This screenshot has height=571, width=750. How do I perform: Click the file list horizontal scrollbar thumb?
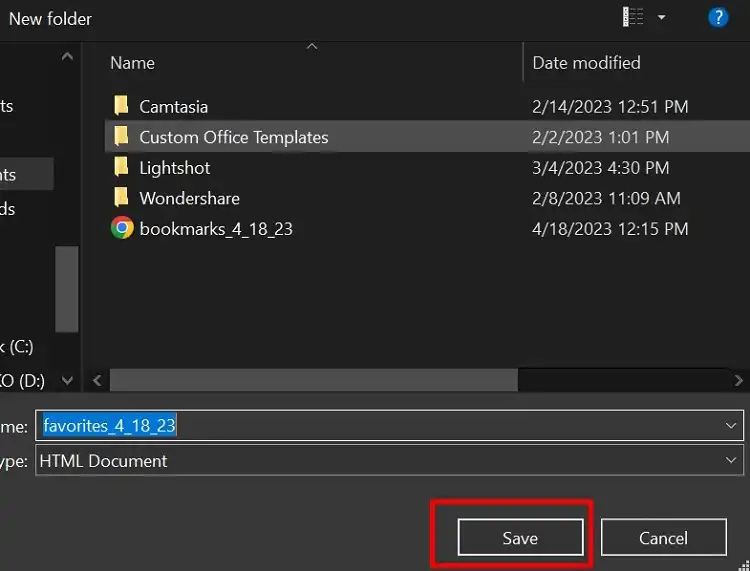click(x=314, y=381)
